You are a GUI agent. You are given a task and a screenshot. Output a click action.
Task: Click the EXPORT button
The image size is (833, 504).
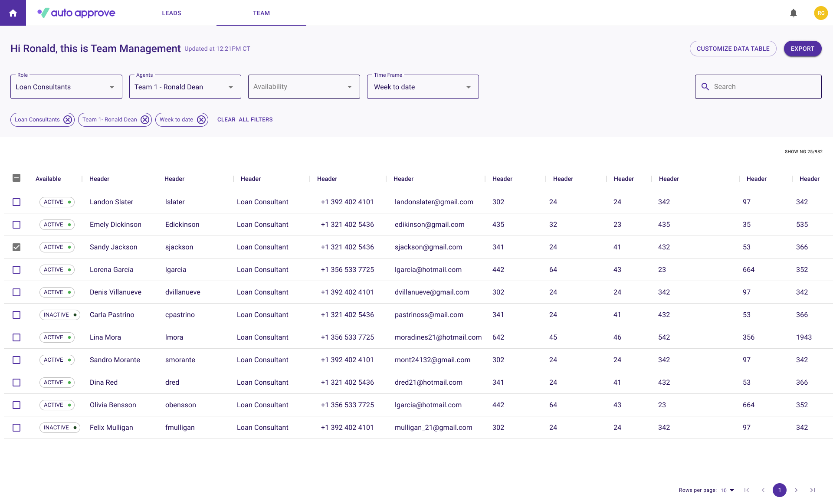tap(802, 49)
